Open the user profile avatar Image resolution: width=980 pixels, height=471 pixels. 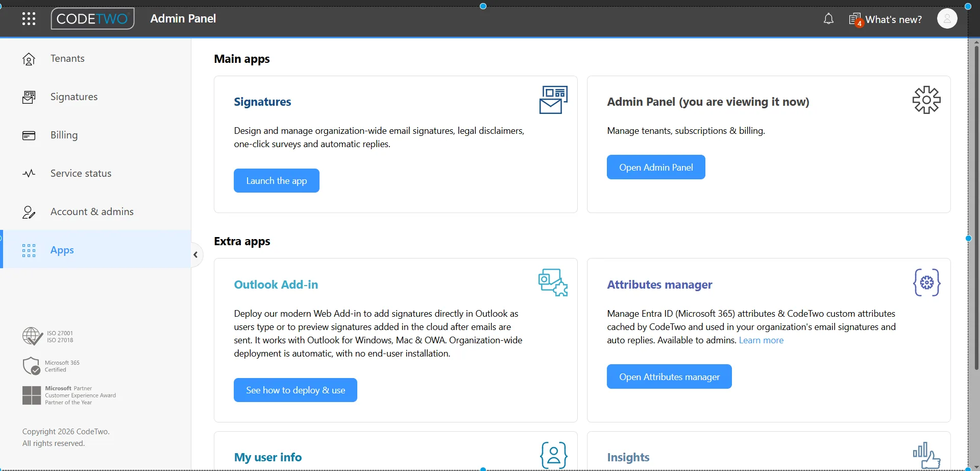coord(947,18)
